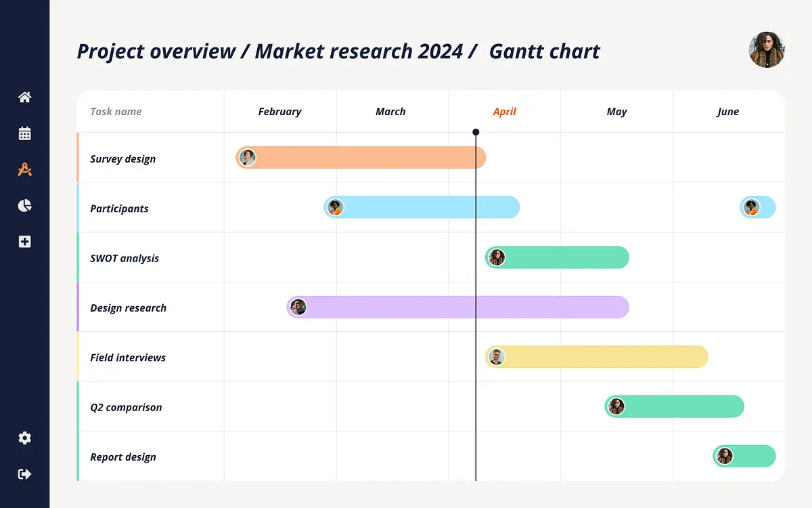Open the pie chart analytics view
This screenshot has height=508, width=812.
(24, 205)
